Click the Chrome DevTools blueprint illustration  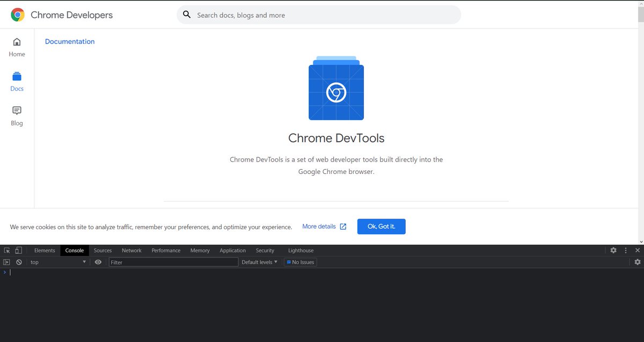(336, 88)
